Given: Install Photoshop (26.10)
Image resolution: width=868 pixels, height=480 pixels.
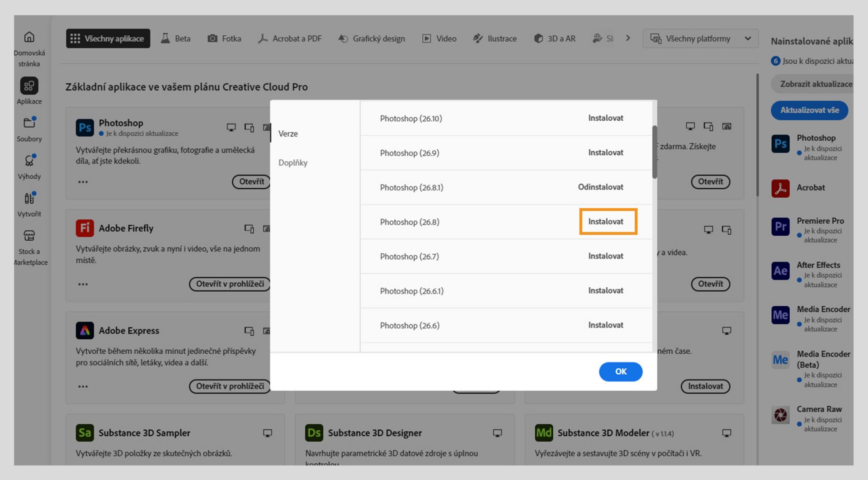Looking at the screenshot, I should coord(605,118).
